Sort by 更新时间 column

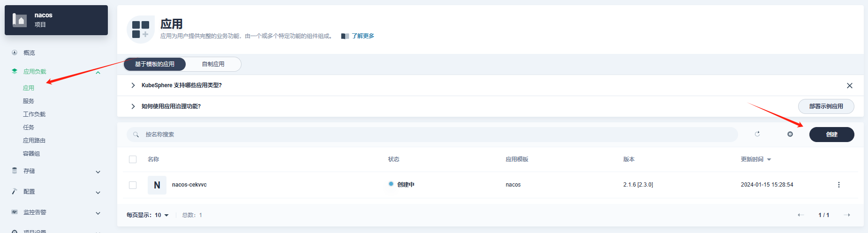(x=756, y=159)
